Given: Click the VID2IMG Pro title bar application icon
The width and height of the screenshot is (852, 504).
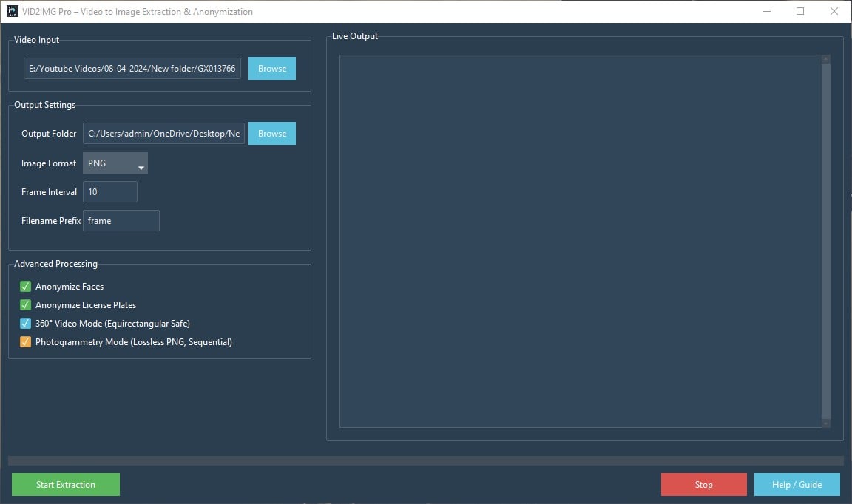Looking at the screenshot, I should tap(11, 11).
